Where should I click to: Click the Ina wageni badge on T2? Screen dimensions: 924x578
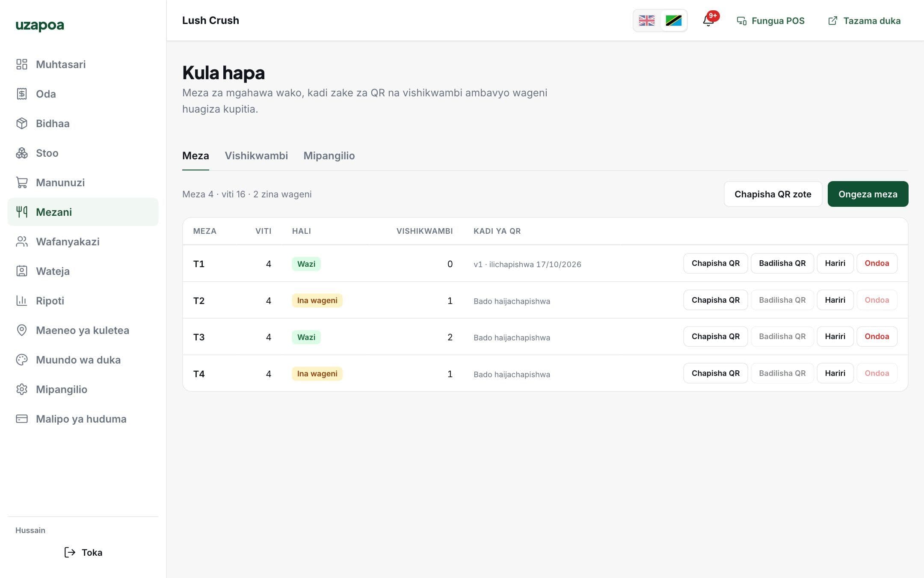point(317,301)
